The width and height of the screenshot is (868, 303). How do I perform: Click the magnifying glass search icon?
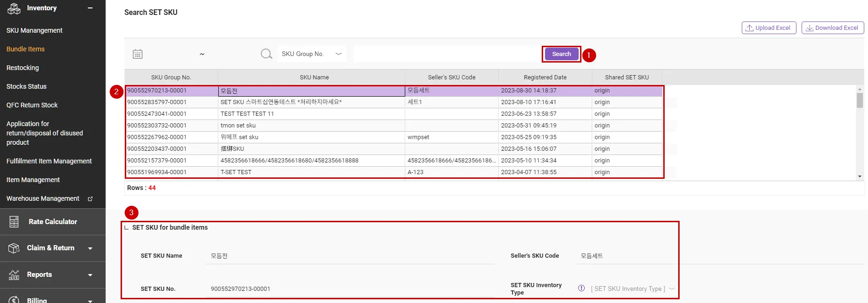click(266, 54)
